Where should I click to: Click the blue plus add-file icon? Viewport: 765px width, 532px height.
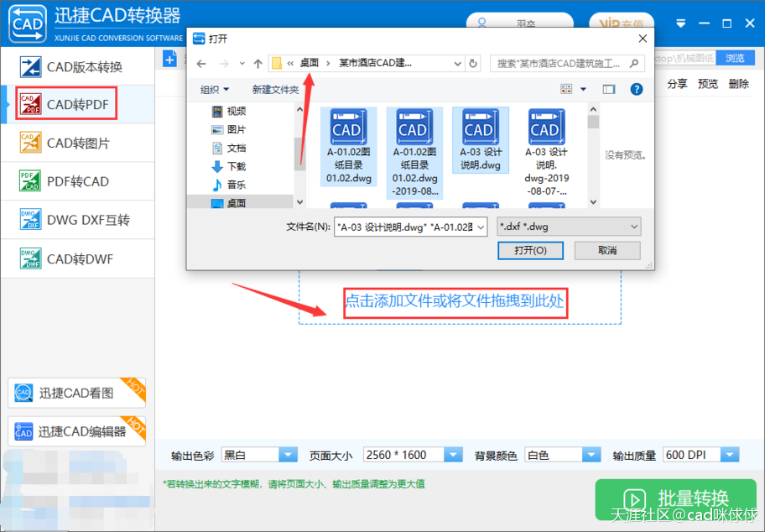(x=169, y=60)
